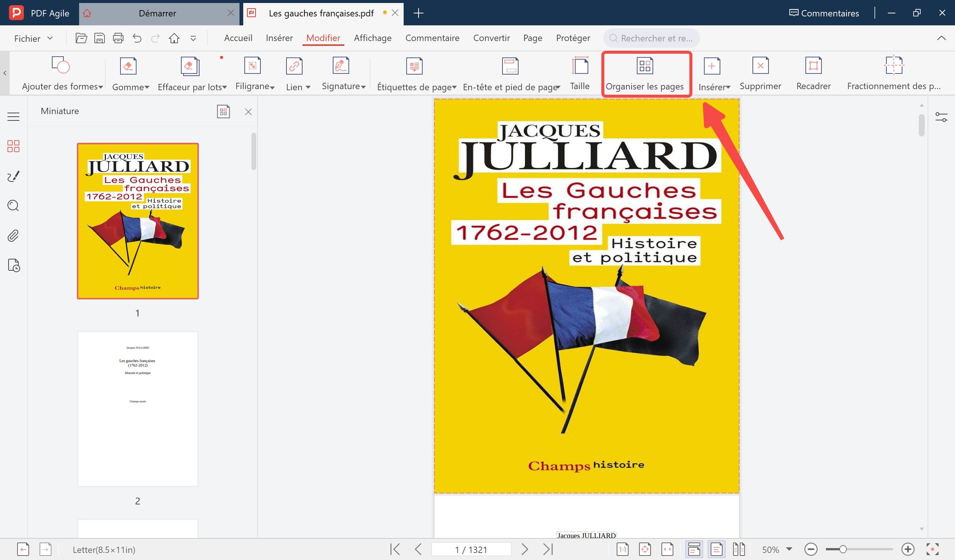The width and height of the screenshot is (955, 560).
Task: Open the Taille page size tool
Action: [580, 74]
